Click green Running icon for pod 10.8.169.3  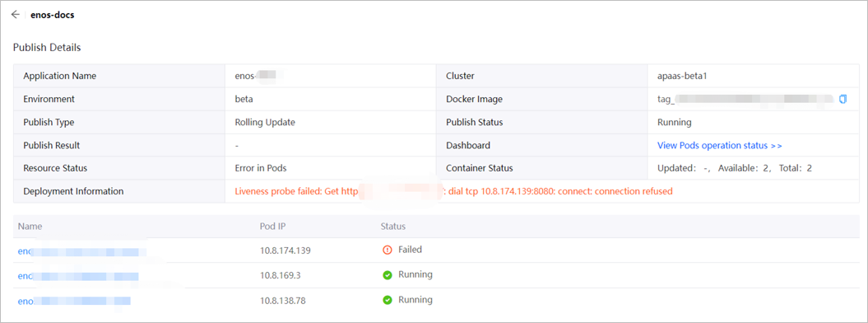388,275
